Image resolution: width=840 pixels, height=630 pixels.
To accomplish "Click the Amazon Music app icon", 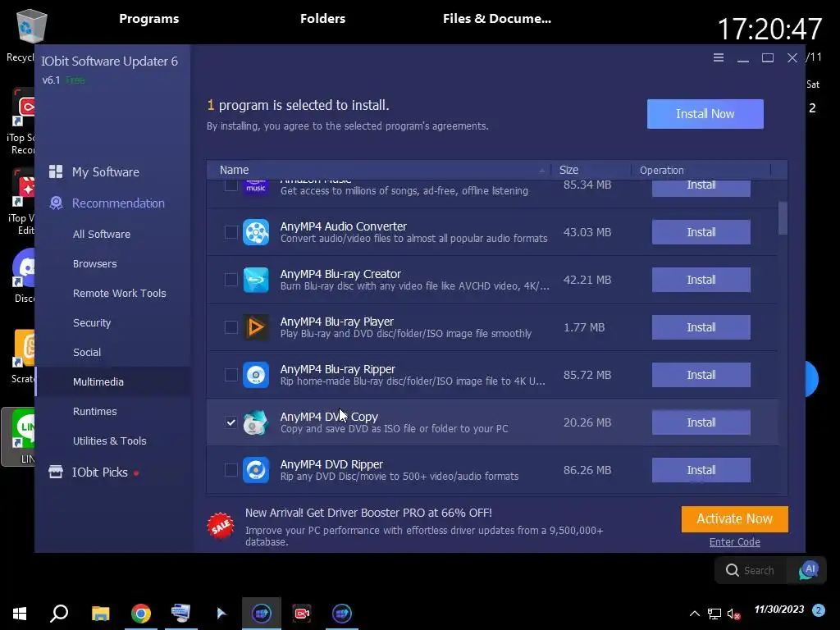I will (256, 186).
